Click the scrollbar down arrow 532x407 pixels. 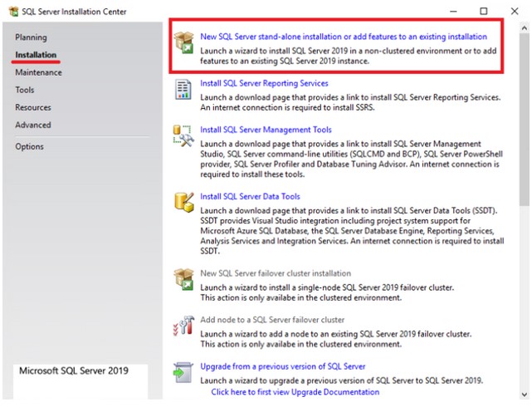525,395
